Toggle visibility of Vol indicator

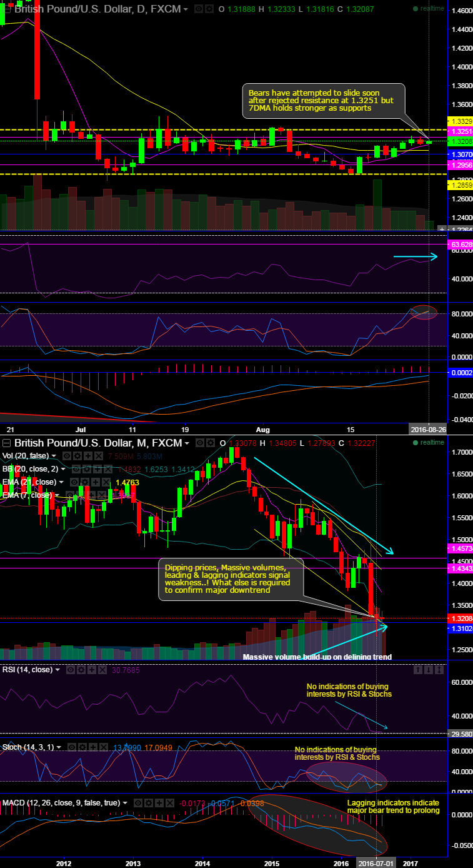[66, 456]
